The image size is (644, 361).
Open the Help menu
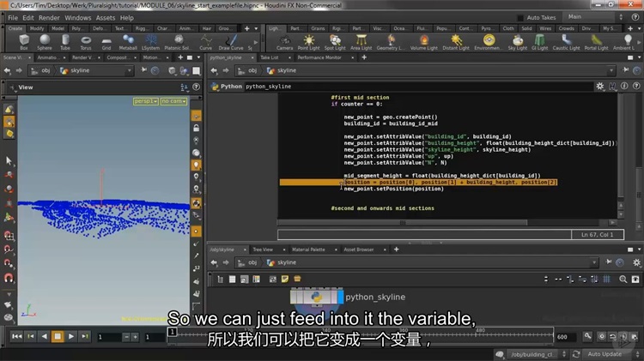click(126, 18)
